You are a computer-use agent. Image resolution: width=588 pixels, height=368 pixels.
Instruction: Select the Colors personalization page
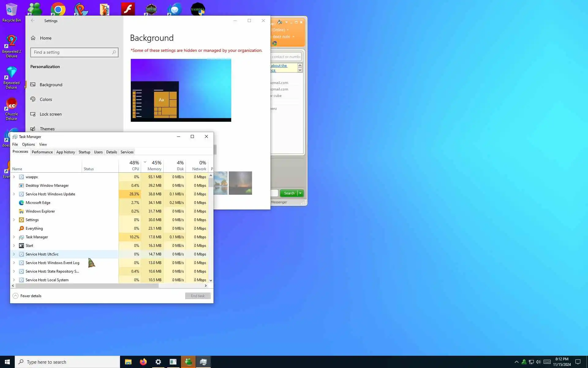coord(46,99)
